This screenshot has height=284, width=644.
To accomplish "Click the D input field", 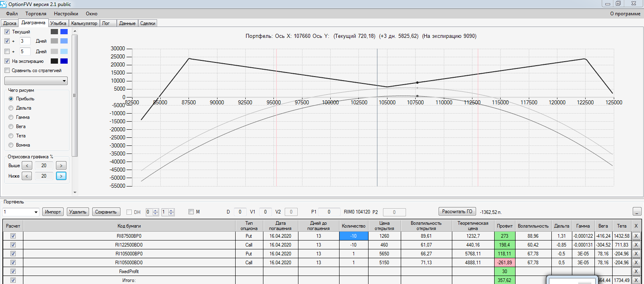I will tap(240, 212).
